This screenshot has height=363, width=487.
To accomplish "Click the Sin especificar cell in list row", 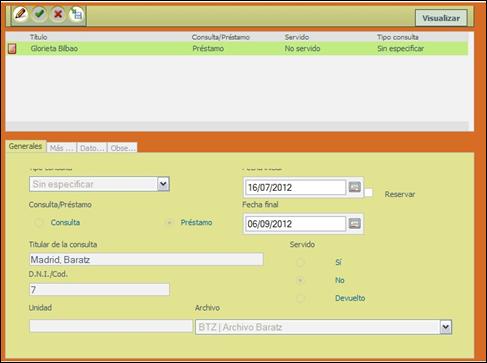I will 400,49.
